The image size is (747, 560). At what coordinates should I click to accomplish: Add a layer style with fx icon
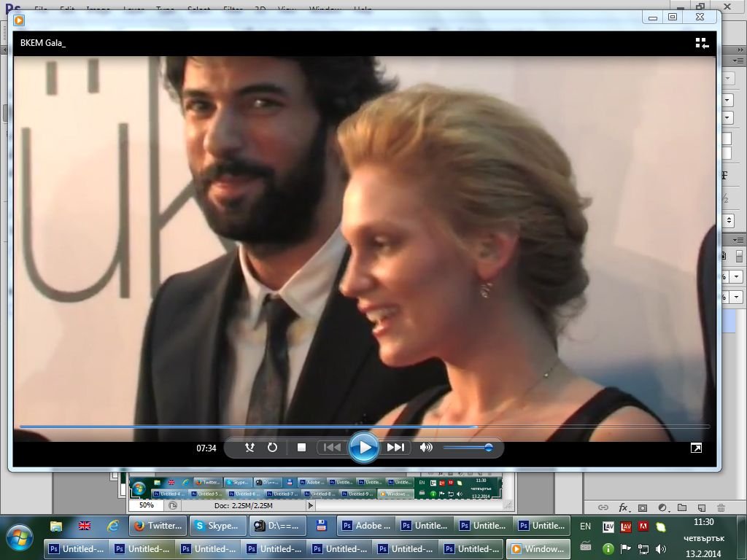click(624, 507)
